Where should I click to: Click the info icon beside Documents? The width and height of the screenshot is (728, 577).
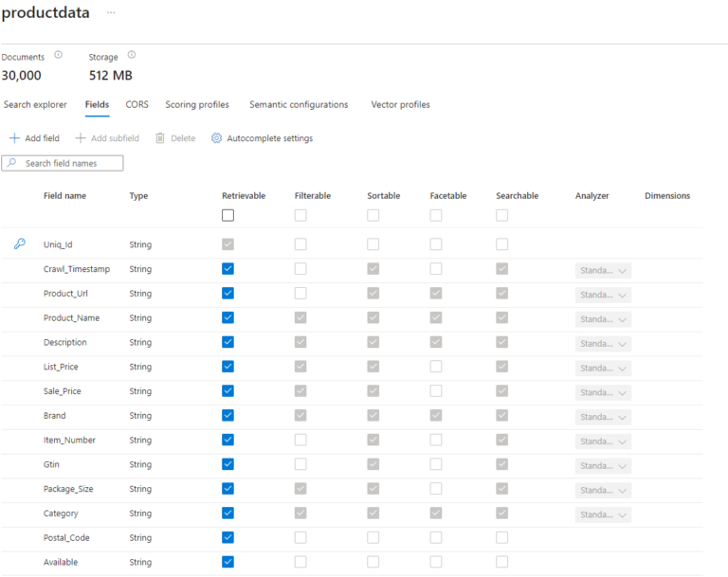59,55
